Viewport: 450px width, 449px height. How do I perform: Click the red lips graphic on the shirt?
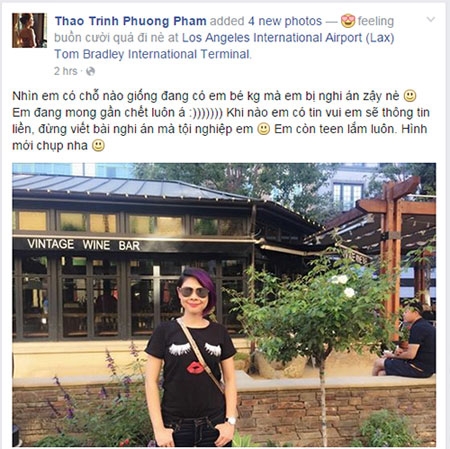pyautogui.click(x=195, y=368)
